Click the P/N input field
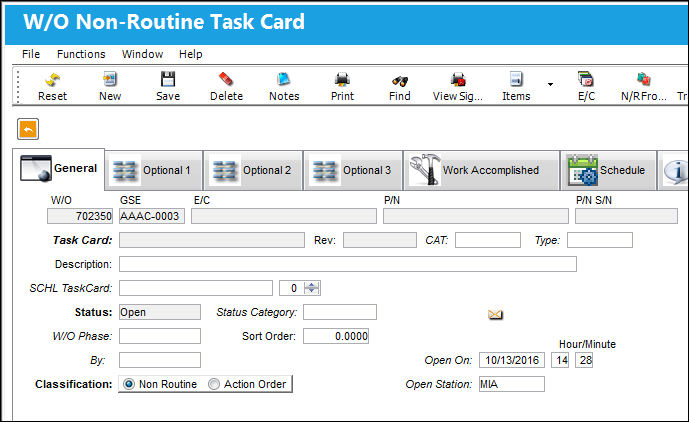The height and width of the screenshot is (422, 689). 476,216
